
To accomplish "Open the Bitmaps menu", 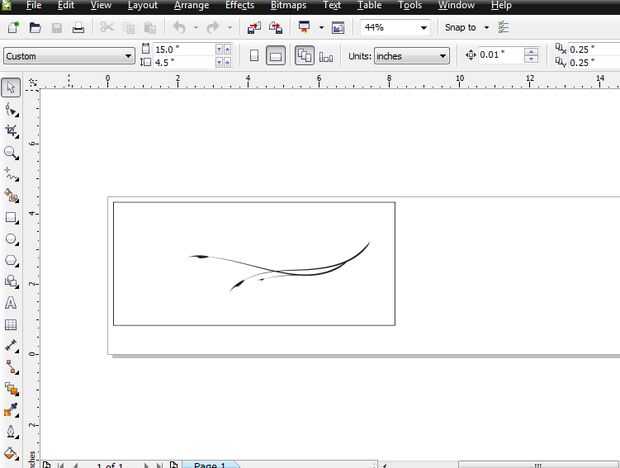I will pyautogui.click(x=288, y=6).
